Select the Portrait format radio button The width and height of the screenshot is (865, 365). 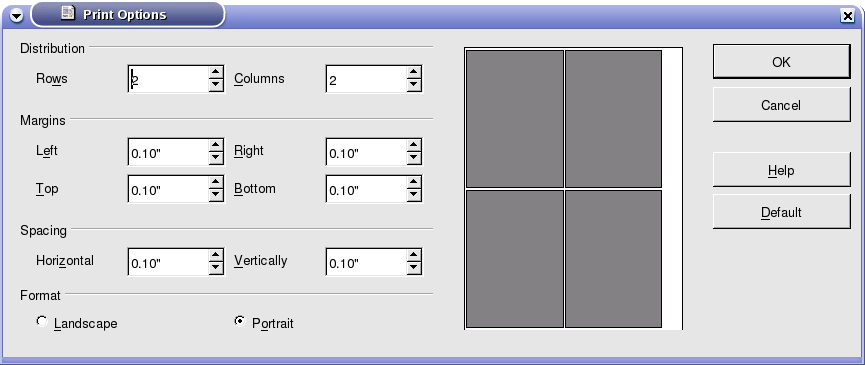point(239,321)
